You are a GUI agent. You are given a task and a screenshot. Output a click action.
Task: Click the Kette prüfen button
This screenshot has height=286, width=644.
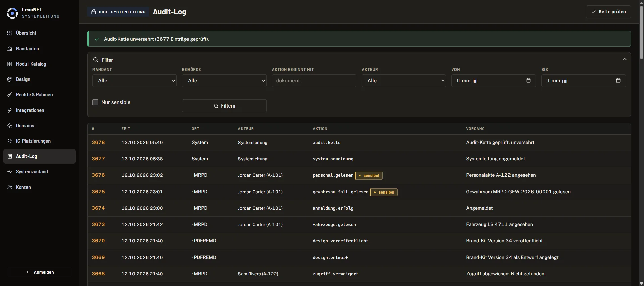(x=608, y=12)
